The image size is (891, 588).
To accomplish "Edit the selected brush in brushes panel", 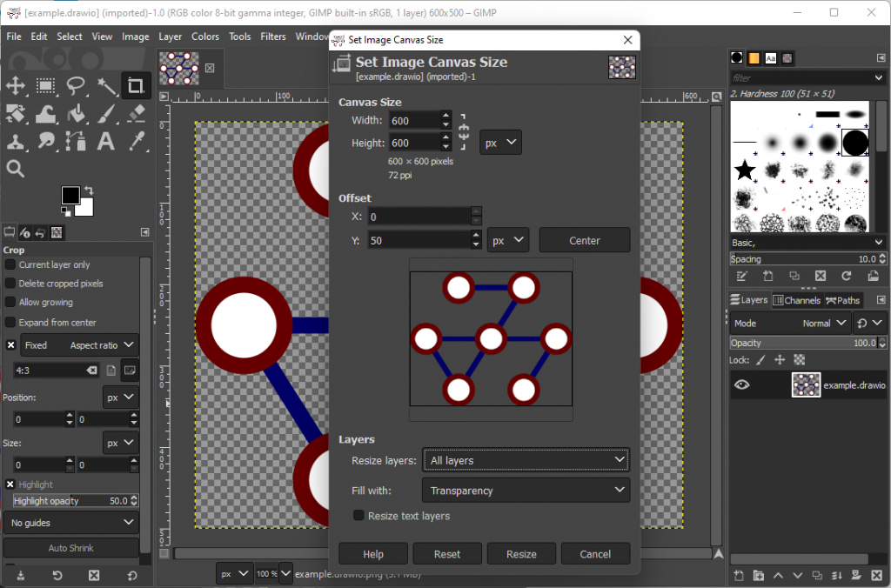I will click(x=741, y=276).
